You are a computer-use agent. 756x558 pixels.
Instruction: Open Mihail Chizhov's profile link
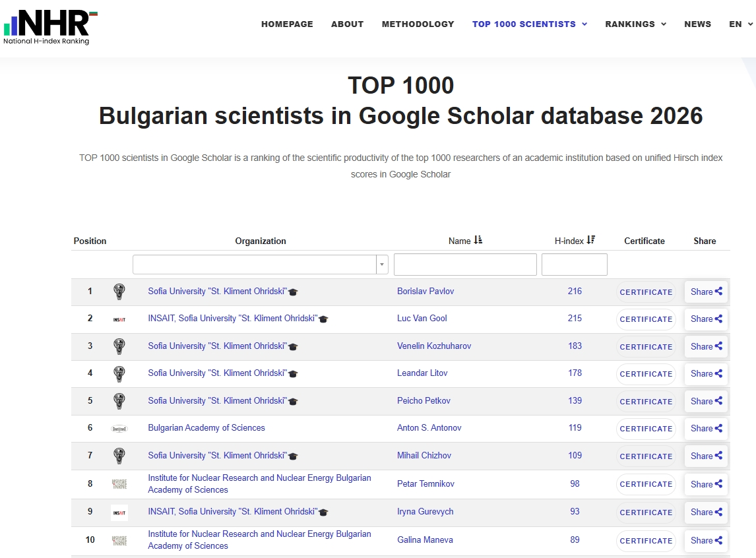(424, 455)
